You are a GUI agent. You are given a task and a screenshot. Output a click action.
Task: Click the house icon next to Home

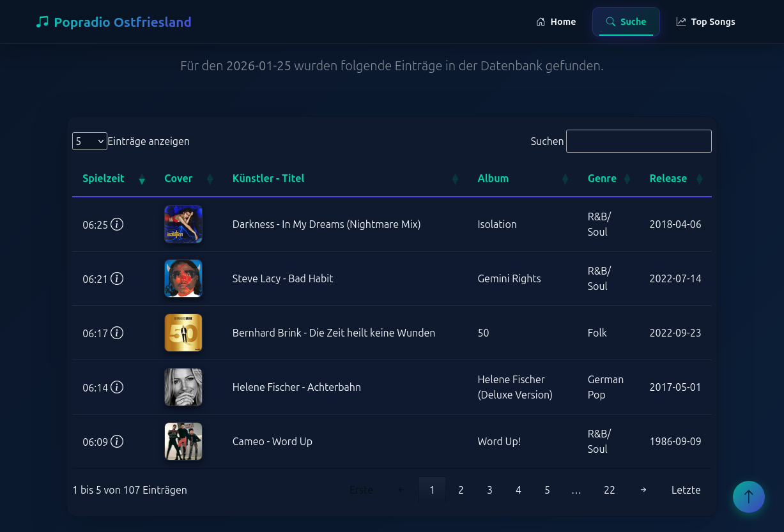pyautogui.click(x=541, y=21)
